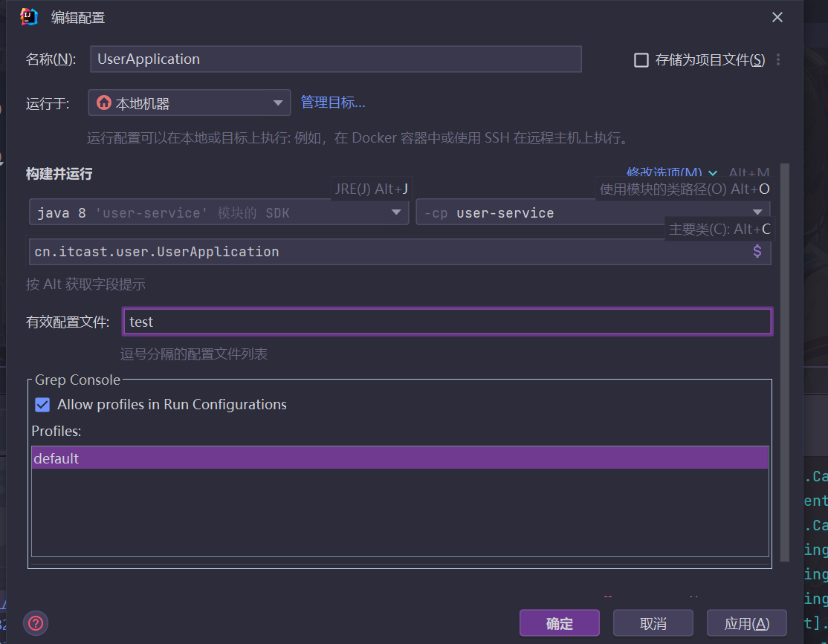Open the 运行于 本地机器 dropdown
This screenshot has height=644, width=828.
click(190, 103)
